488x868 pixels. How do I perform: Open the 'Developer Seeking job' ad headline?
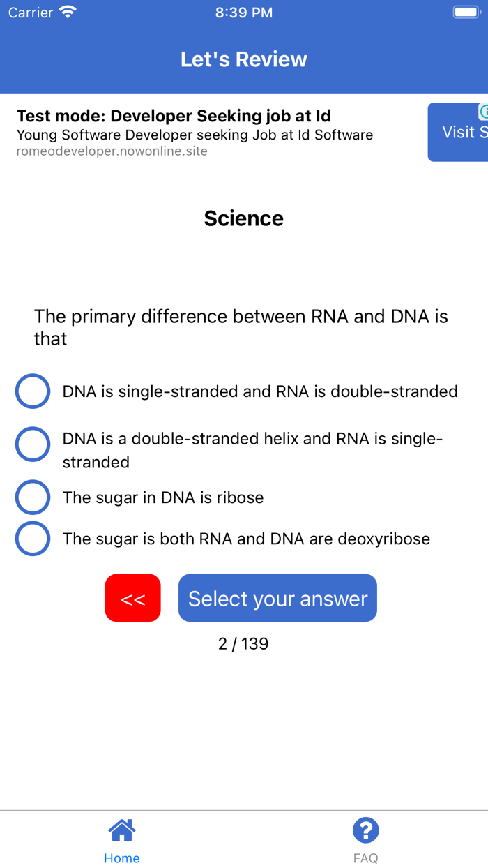(174, 116)
